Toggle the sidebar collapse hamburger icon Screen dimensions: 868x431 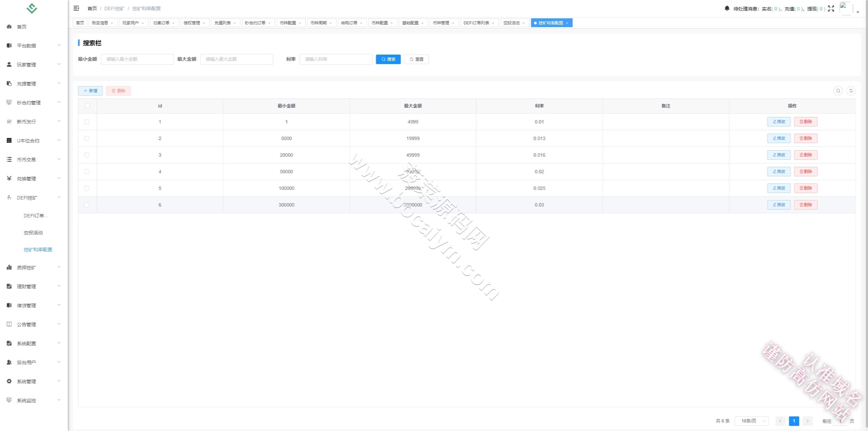(x=76, y=8)
